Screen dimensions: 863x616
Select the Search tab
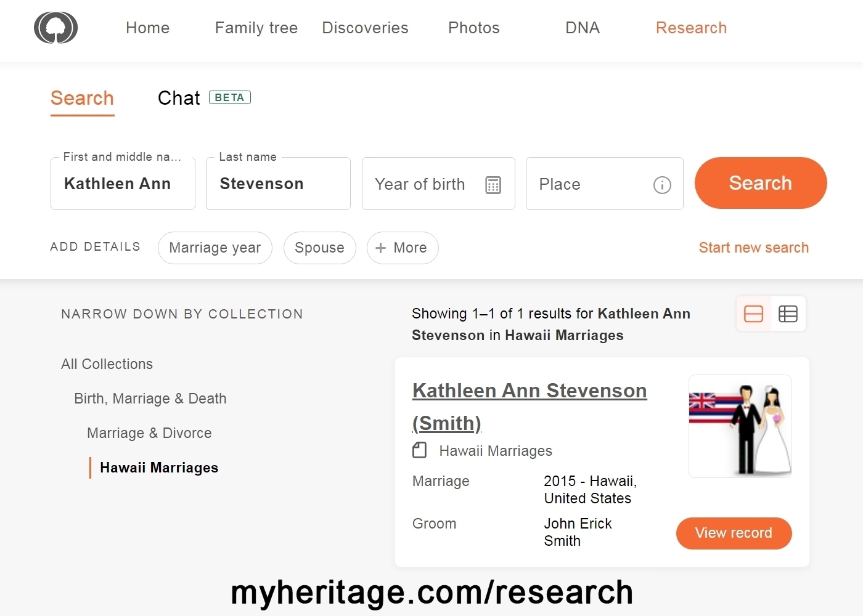coord(82,99)
